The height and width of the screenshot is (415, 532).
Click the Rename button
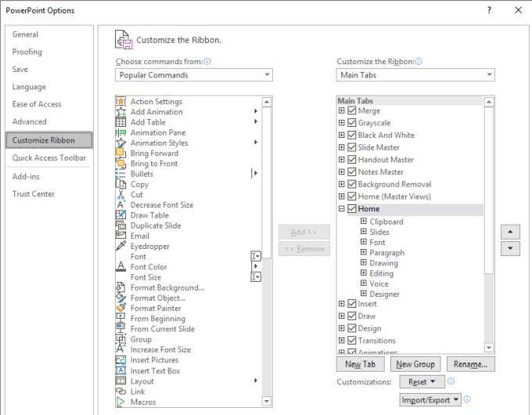pos(471,364)
